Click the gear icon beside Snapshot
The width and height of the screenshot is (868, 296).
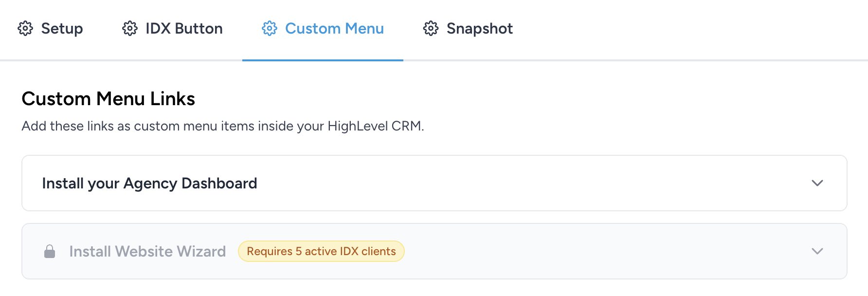tap(431, 29)
